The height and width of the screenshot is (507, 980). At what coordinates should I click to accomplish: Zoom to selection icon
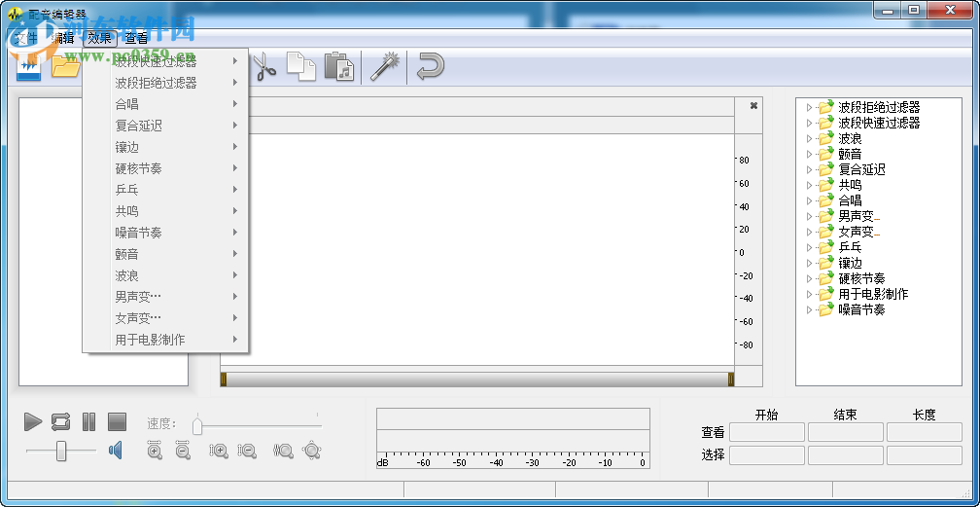pos(283,450)
